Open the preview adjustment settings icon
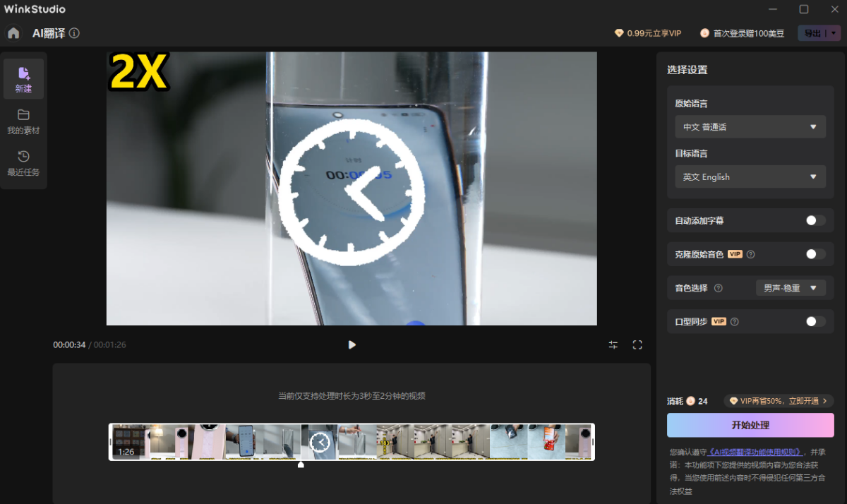The height and width of the screenshot is (504, 847). 613,344
